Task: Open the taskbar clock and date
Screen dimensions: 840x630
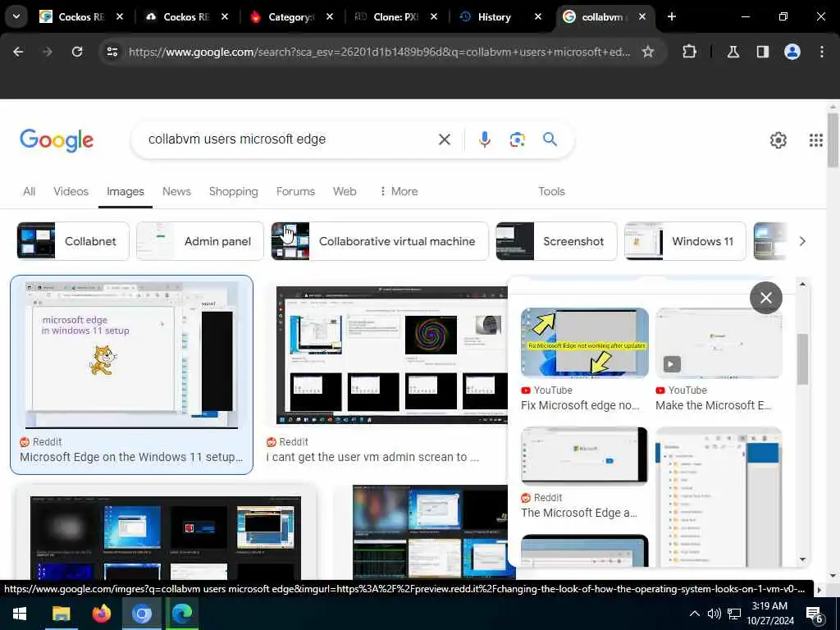Action: coord(769,614)
